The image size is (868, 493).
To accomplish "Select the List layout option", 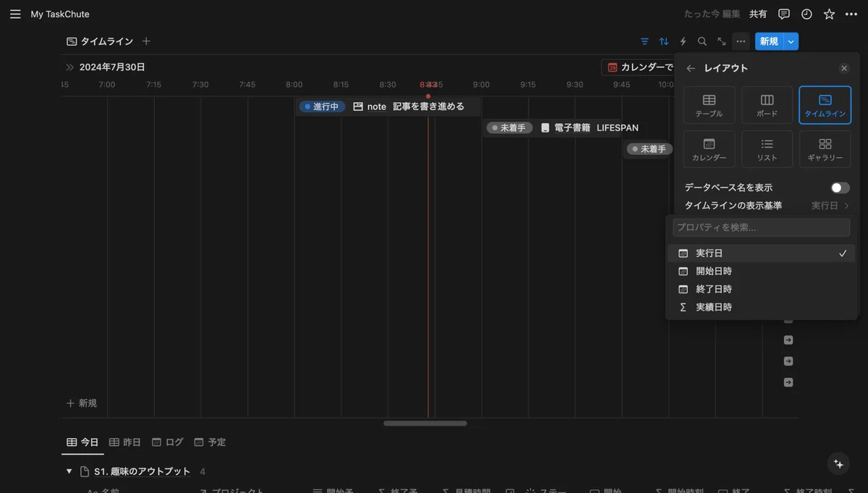I will [x=767, y=149].
